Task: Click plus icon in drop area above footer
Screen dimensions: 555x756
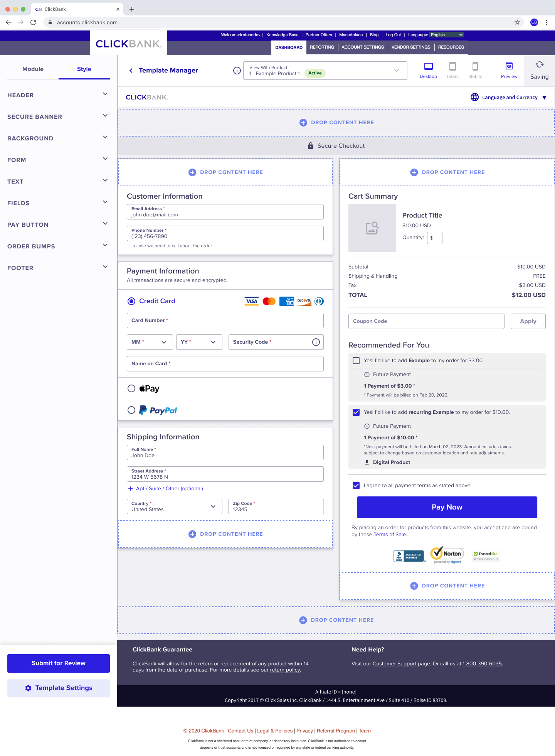Action: tap(303, 620)
